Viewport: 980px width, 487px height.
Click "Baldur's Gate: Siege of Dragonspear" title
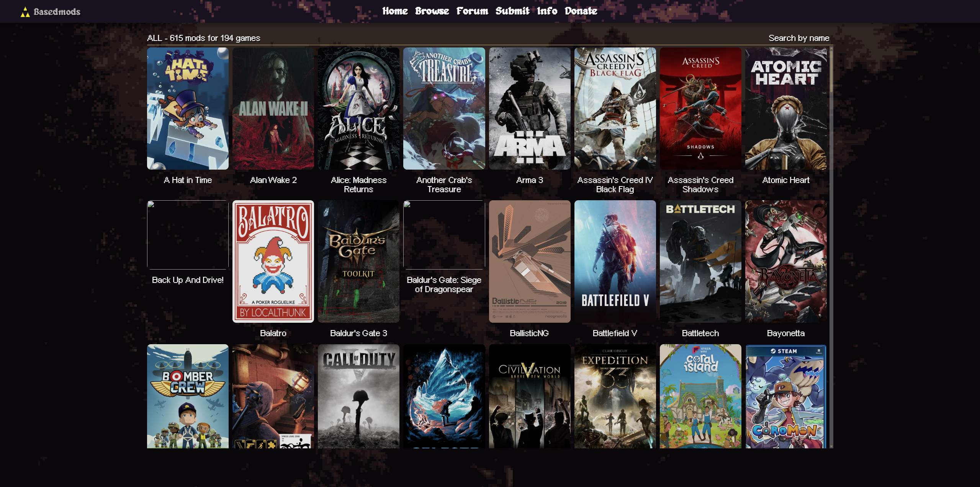point(444,284)
